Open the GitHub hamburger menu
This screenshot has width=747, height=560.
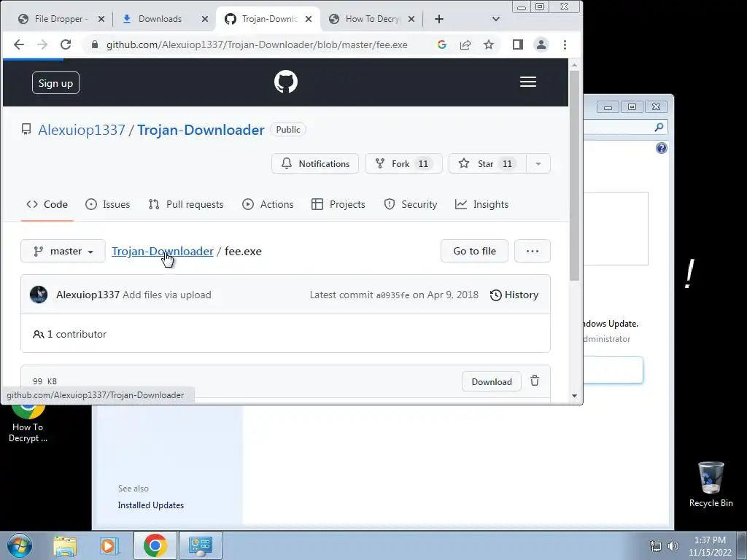(x=528, y=82)
